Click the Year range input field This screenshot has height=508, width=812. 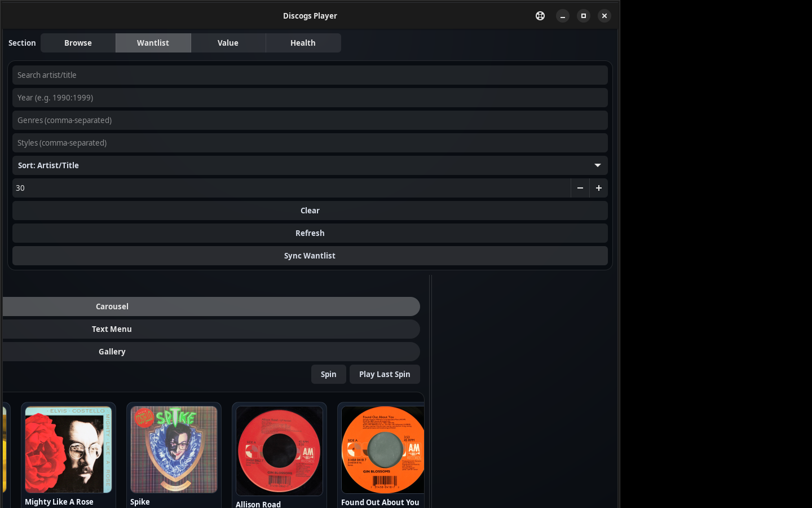click(310, 98)
